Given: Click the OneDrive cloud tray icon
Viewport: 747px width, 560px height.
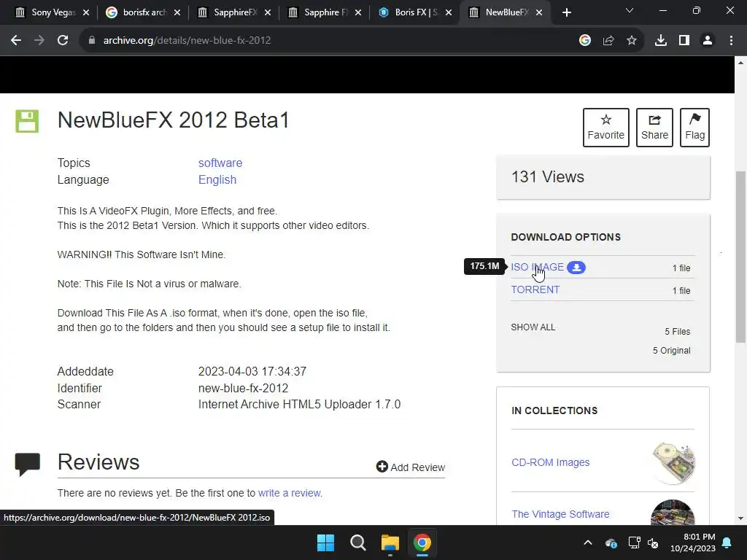Looking at the screenshot, I should coord(611,542).
